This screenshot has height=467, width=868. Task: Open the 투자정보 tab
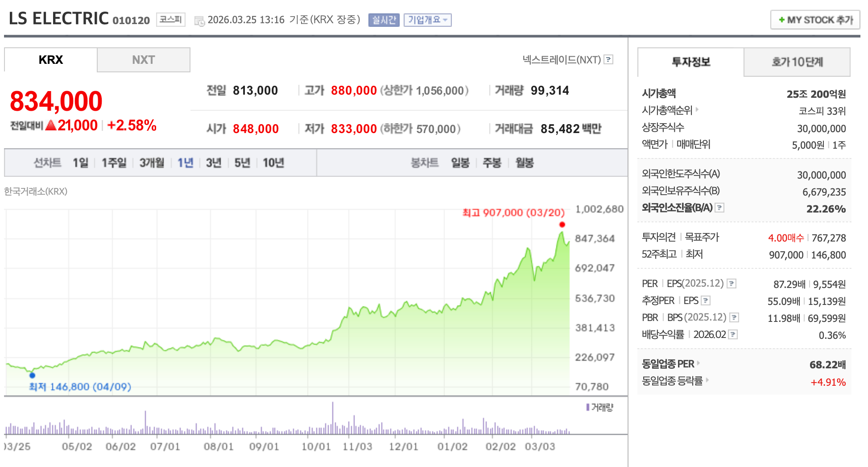pyautogui.click(x=691, y=62)
